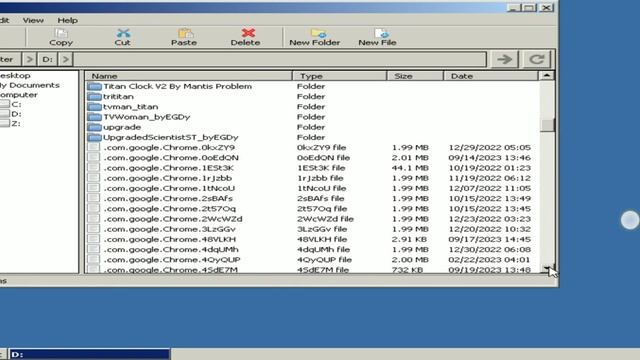Expand the chevron before D: in path
Image resolution: width=640 pixels, height=360 pixels.
[x=29, y=59]
